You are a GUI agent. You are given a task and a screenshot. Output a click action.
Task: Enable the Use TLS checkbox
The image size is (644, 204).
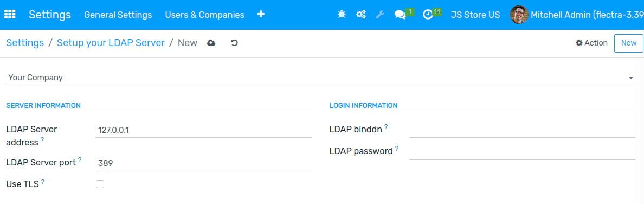coord(100,184)
